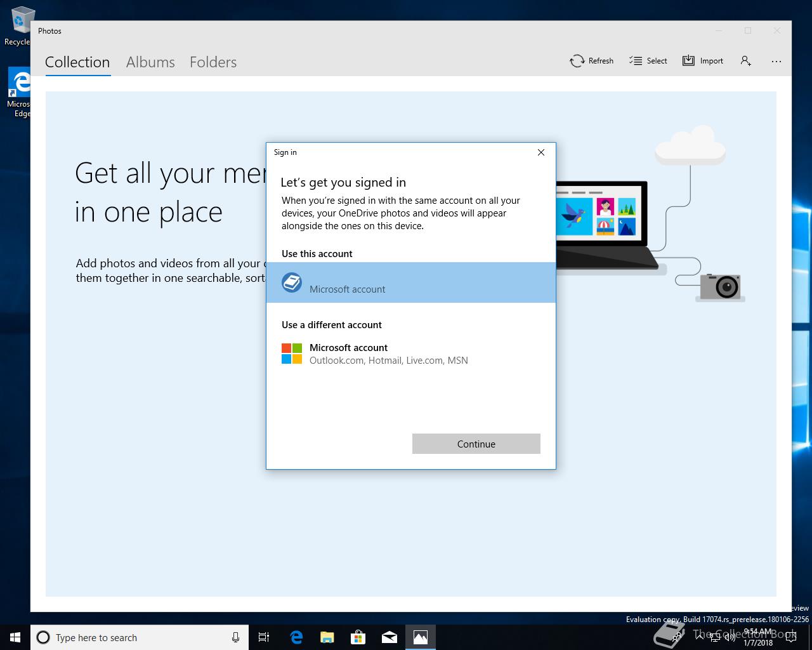
Task: Click the "Use a different account" label
Action: tap(332, 324)
